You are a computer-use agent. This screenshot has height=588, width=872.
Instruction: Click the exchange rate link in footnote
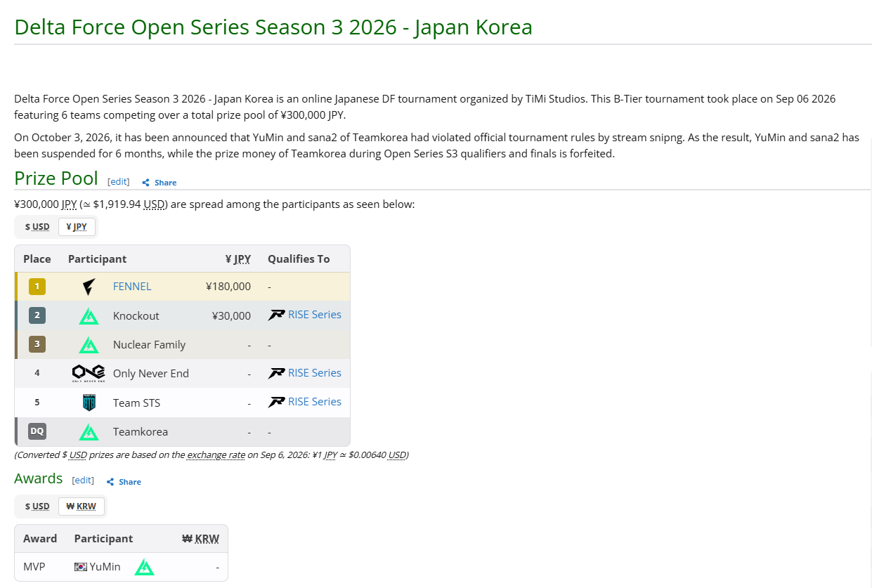[x=216, y=455]
